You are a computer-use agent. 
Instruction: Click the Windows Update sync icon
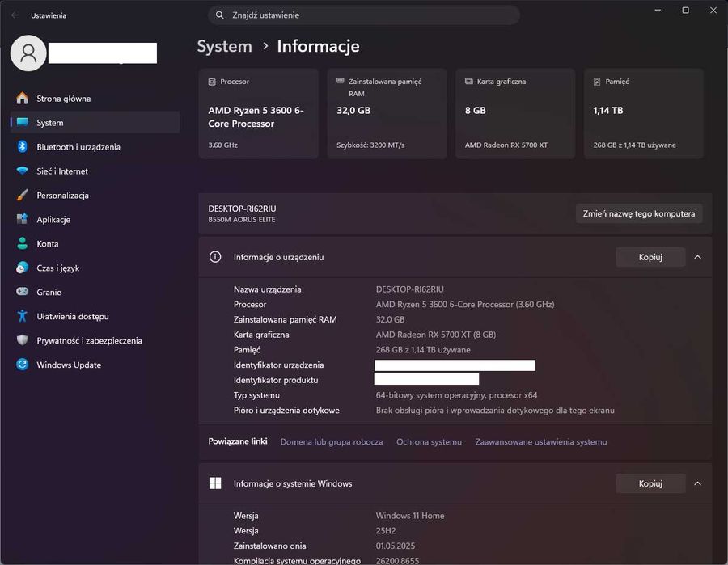coord(23,365)
